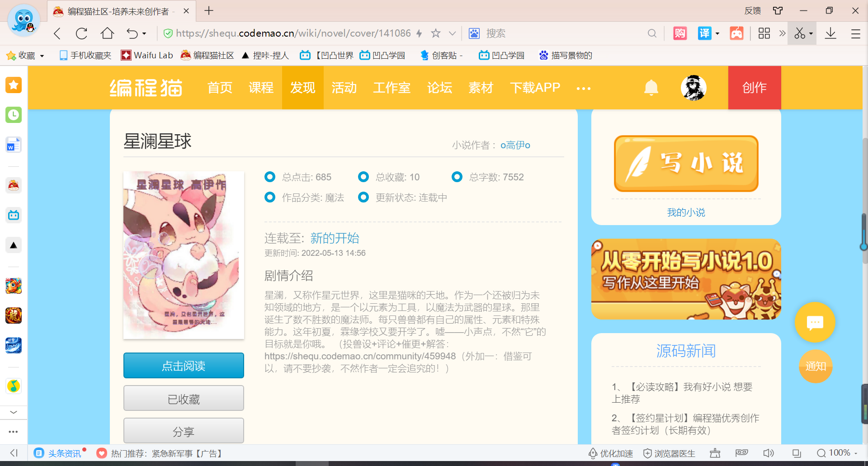Open the 星澜星球 novel cover image
Screen dimensions: 868x466
pyautogui.click(x=184, y=255)
